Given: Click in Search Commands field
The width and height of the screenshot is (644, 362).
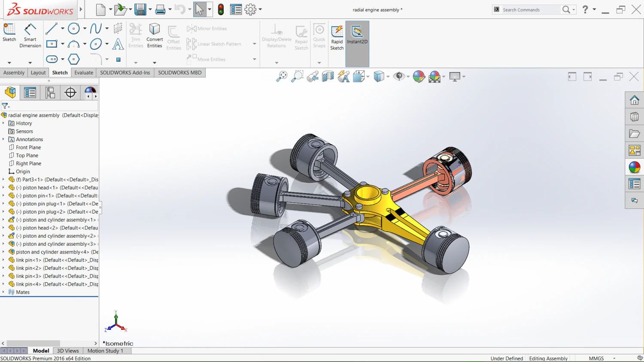Looking at the screenshot, I should (x=531, y=9).
